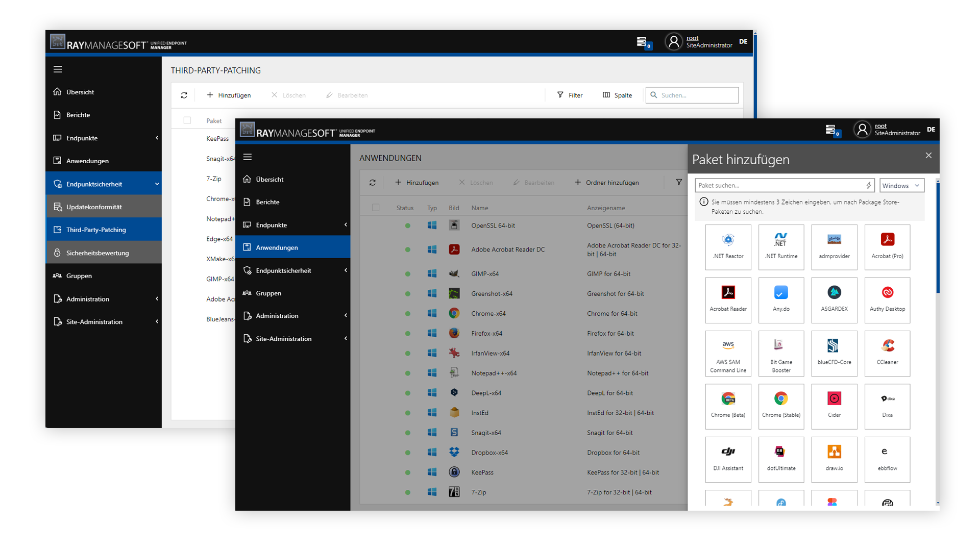Open the Windows platform dropdown
This screenshot has width=980, height=551.
901,186
